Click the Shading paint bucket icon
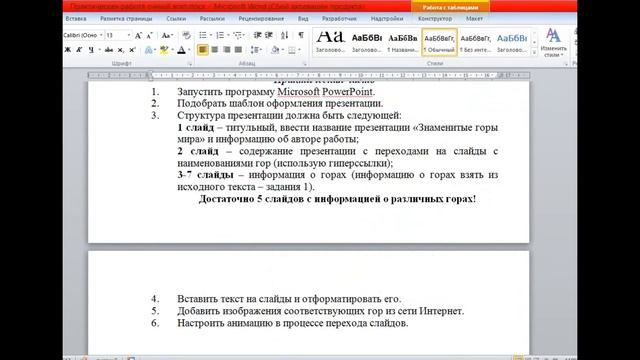This screenshot has height=360, width=640. coord(275,50)
